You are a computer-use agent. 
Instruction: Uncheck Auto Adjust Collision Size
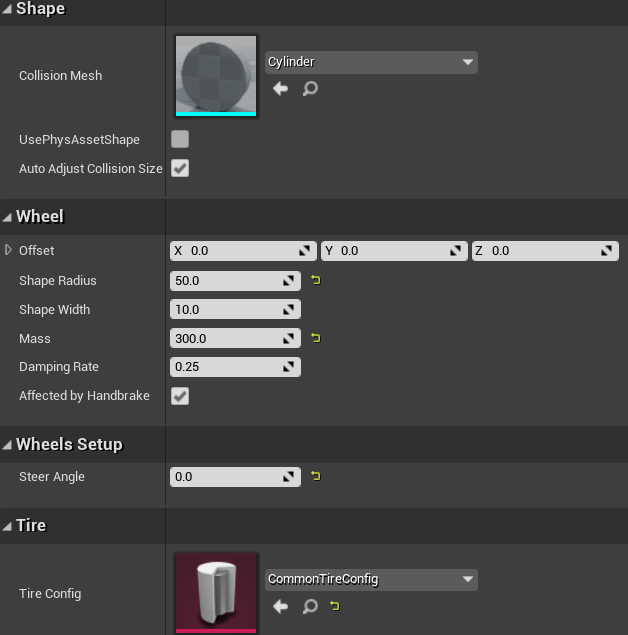180,168
